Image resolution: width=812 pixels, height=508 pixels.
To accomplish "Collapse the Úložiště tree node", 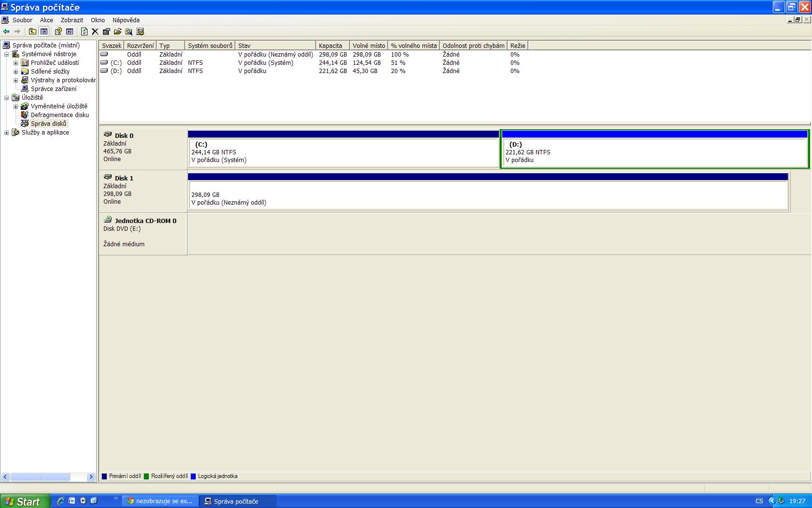I will (7, 98).
